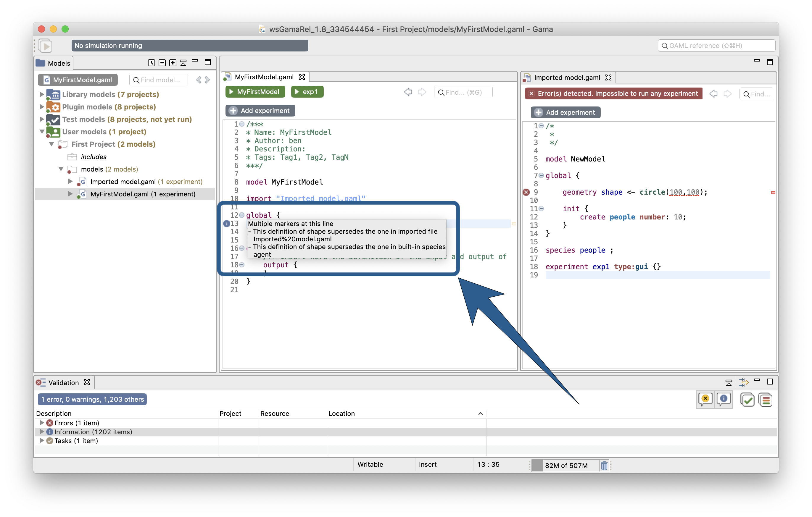
Task: Run the exp1 experiment button
Action: (x=307, y=92)
